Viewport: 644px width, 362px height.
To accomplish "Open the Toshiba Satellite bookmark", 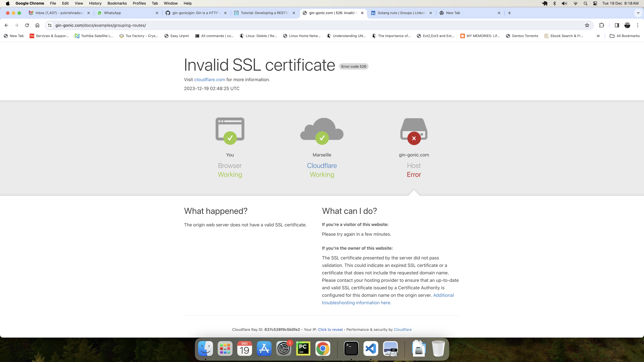I will tap(94, 36).
